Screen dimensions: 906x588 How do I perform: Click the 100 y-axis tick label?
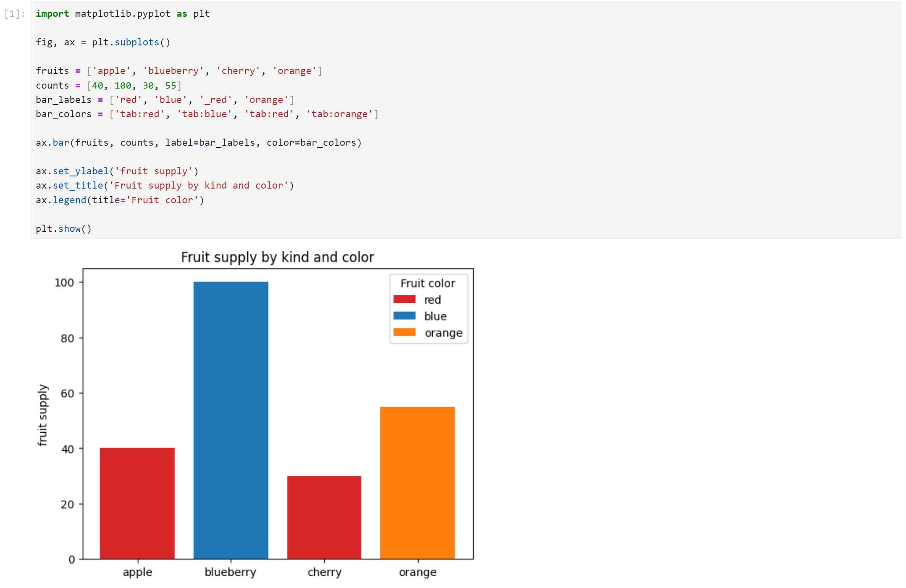pyautogui.click(x=64, y=283)
